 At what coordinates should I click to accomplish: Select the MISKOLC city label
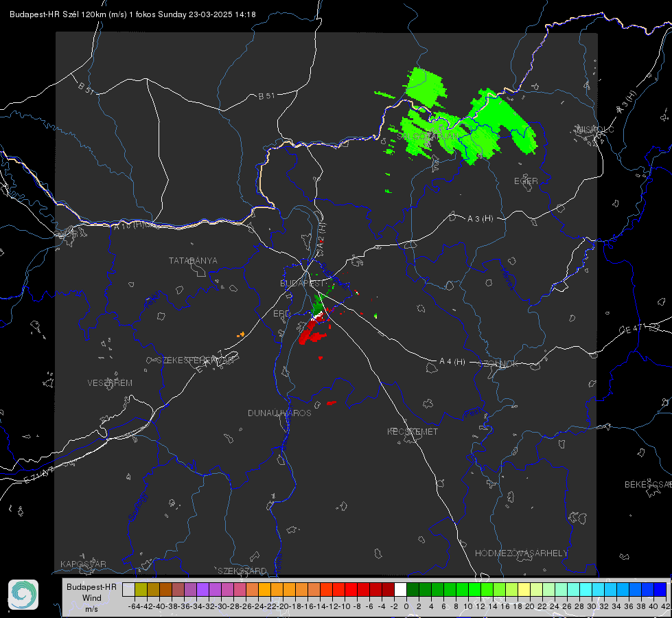[595, 129]
